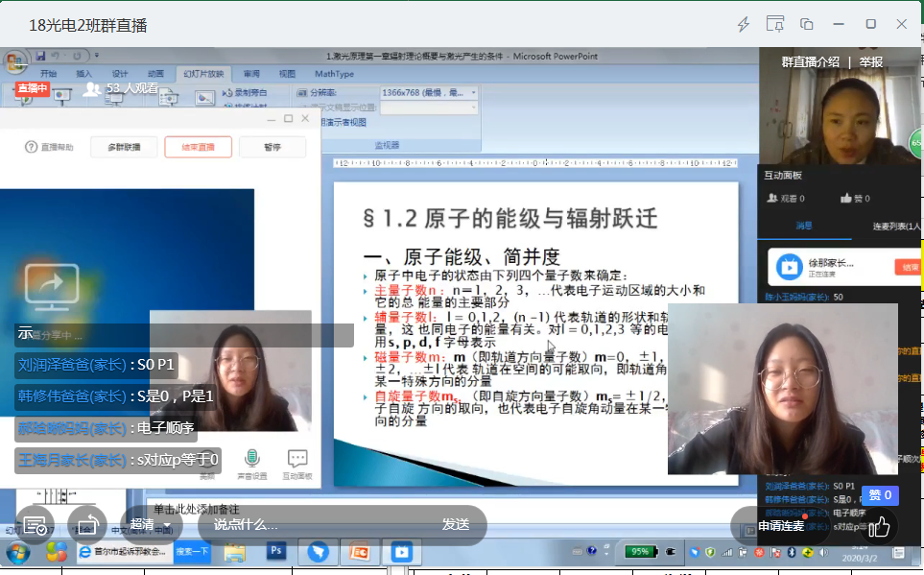
Task: Open the 插入 ribbon tab
Action: [x=83, y=74]
